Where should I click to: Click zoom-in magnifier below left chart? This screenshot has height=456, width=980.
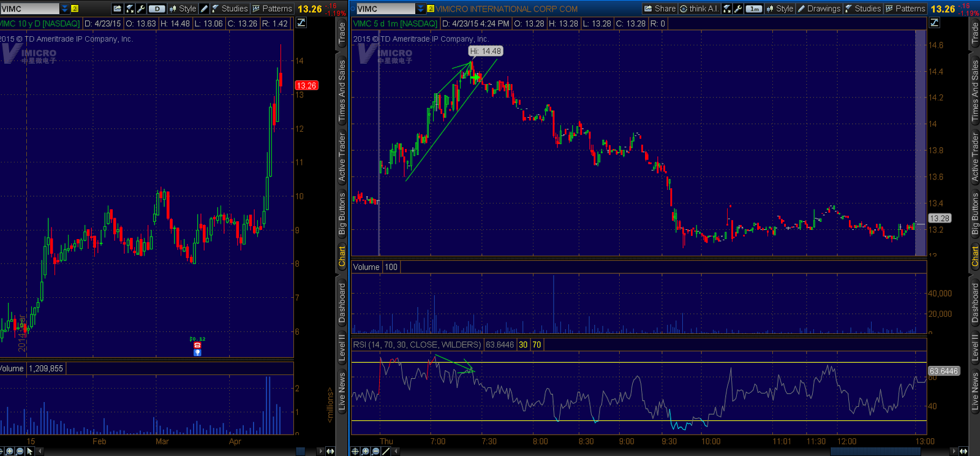click(10, 451)
